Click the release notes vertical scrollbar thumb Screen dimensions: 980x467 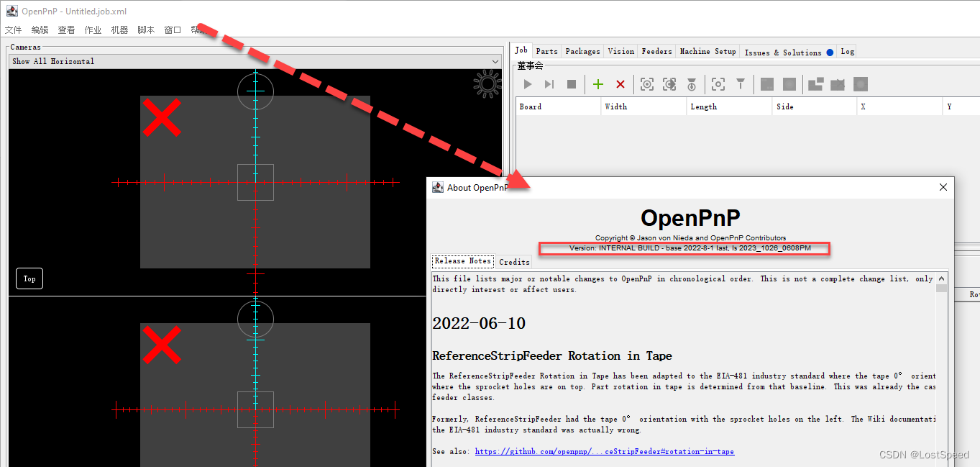pyautogui.click(x=941, y=288)
